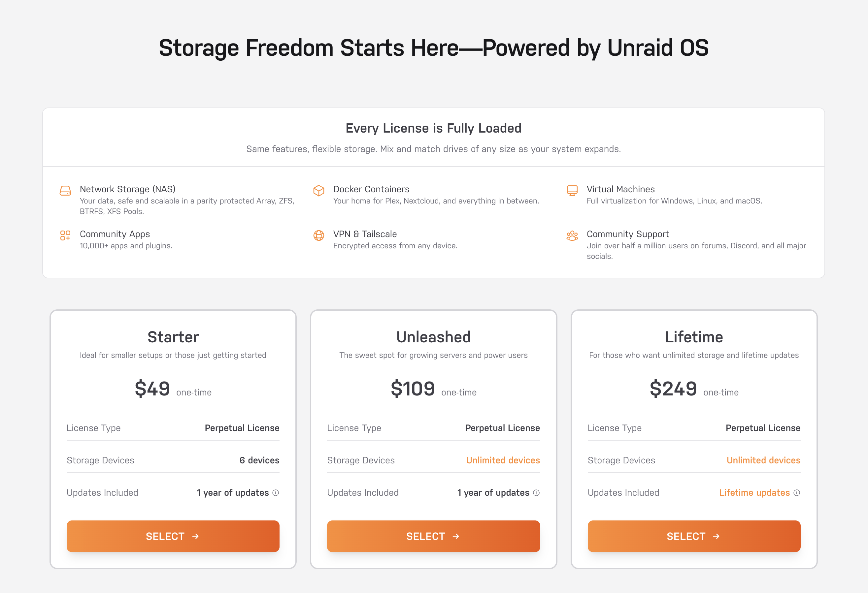This screenshot has height=593, width=868.
Task: Click the arrow inside the Unleashed Select button
Action: point(456,536)
